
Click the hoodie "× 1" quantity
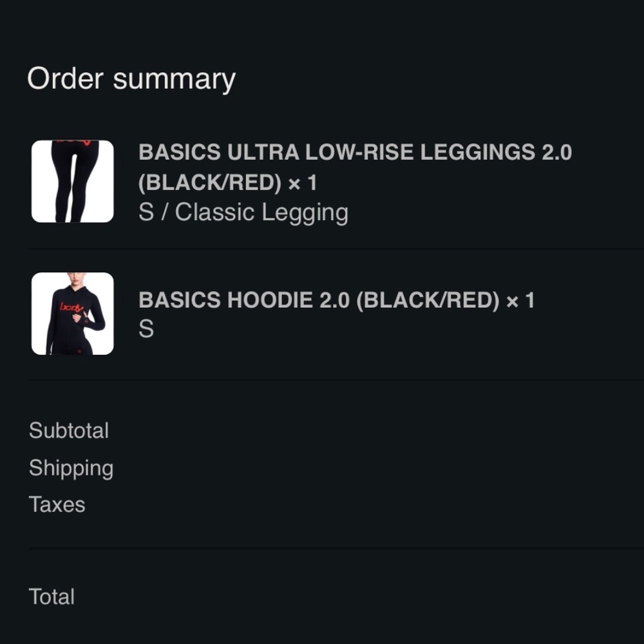[520, 301]
